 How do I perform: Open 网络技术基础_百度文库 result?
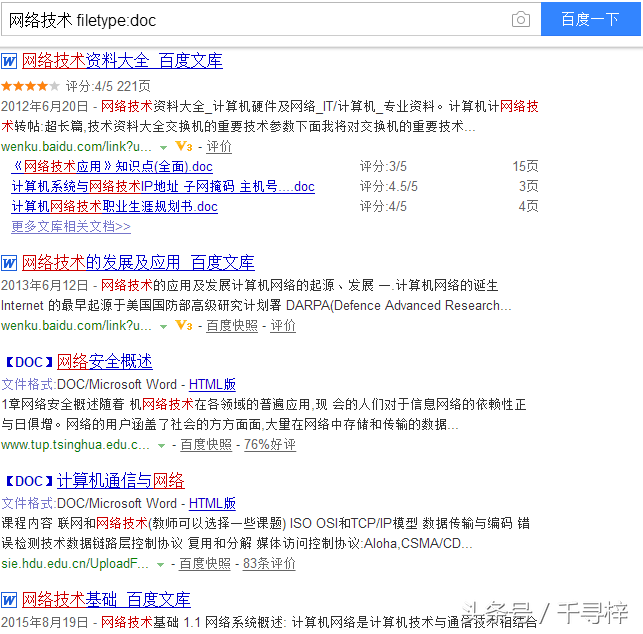106,600
